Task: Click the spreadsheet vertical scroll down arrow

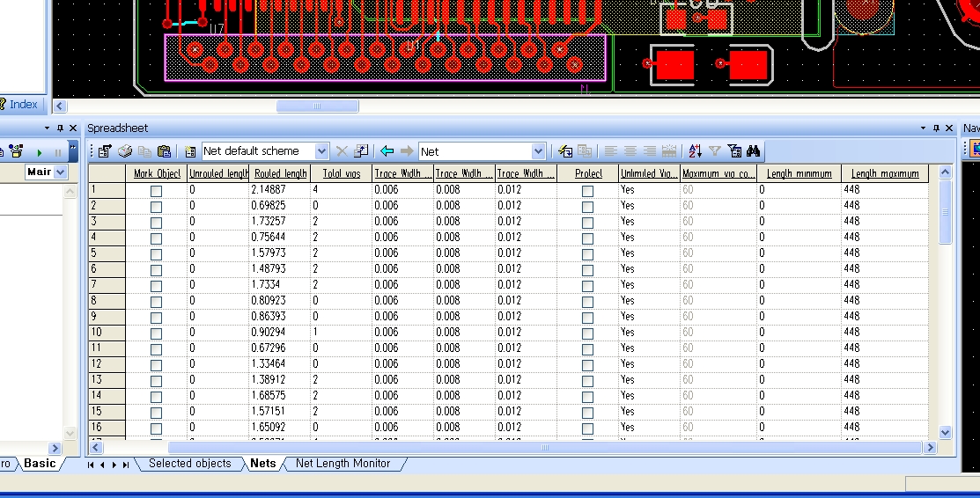Action: pos(946,432)
